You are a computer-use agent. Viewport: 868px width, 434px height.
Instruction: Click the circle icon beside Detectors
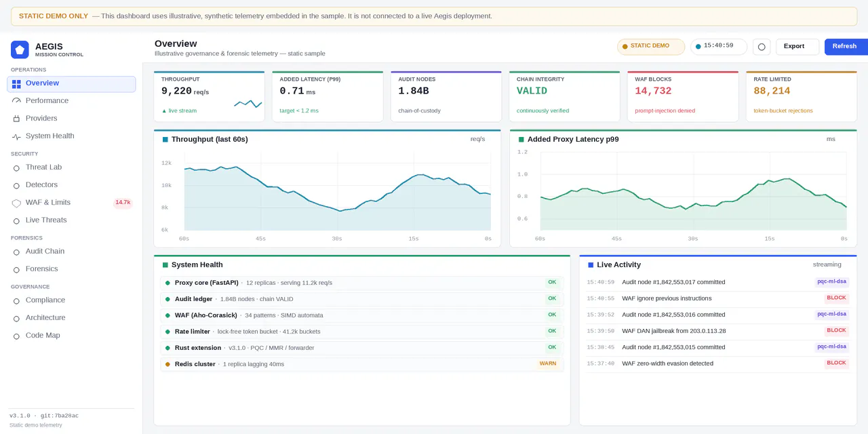16,185
